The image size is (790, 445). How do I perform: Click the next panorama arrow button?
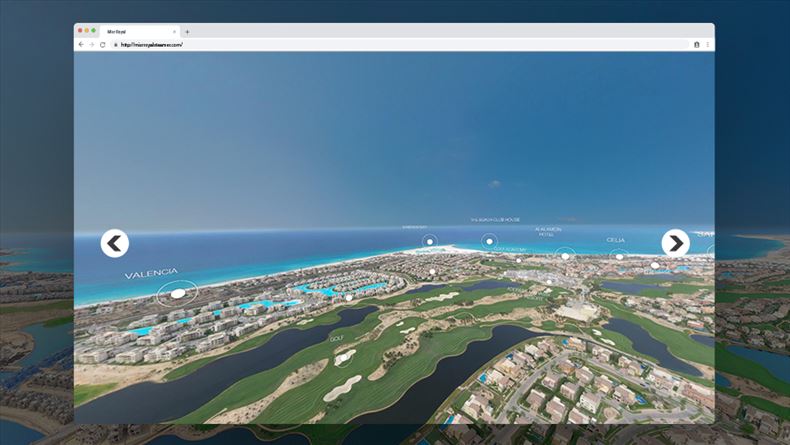click(675, 243)
